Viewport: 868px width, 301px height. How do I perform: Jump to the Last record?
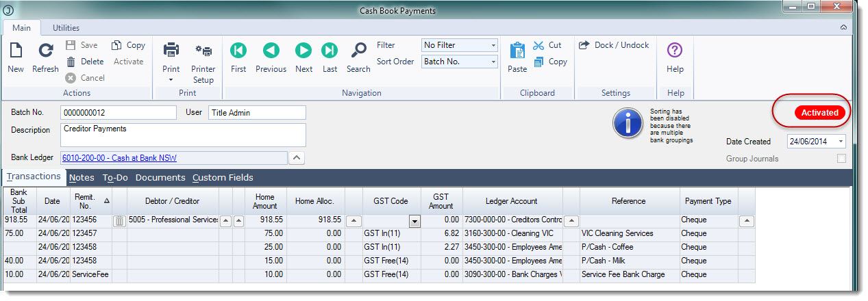[330, 57]
